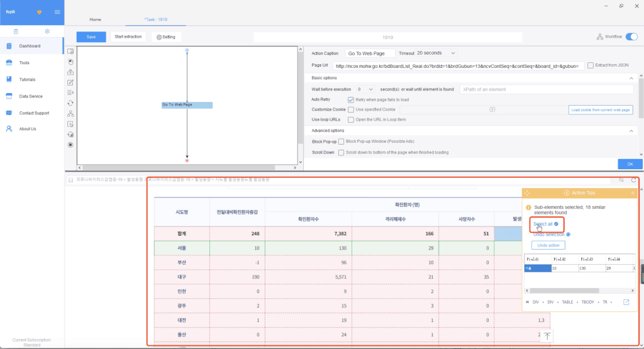
Task: Click the move handle icon on Action Tips header
Action: (x=528, y=193)
